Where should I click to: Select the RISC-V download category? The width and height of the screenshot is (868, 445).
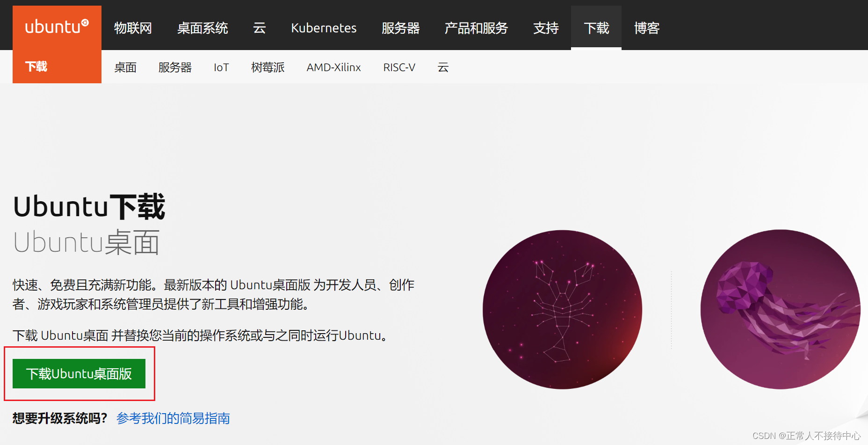click(x=399, y=67)
